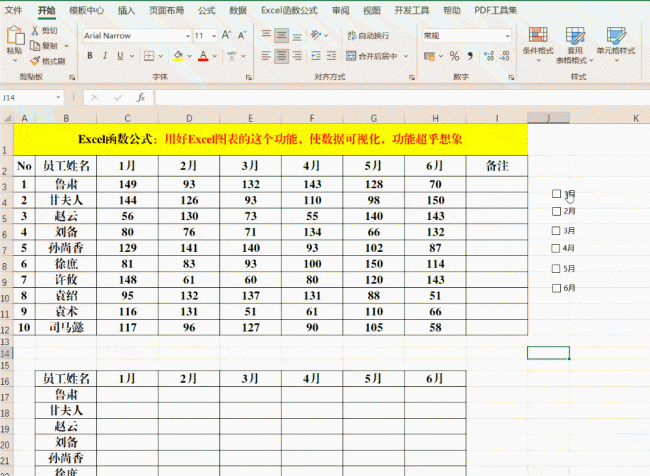Open the 文件 (File) tab
650x476 pixels.
tap(13, 10)
